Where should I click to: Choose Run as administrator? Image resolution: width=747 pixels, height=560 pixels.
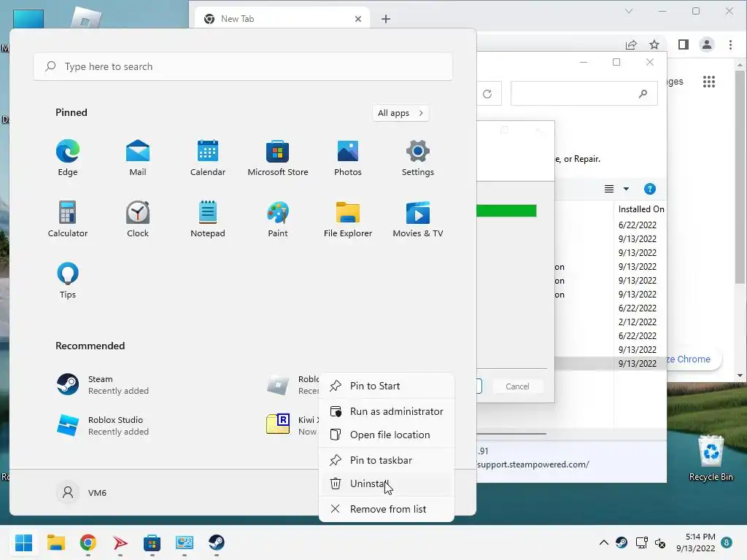pos(387,411)
